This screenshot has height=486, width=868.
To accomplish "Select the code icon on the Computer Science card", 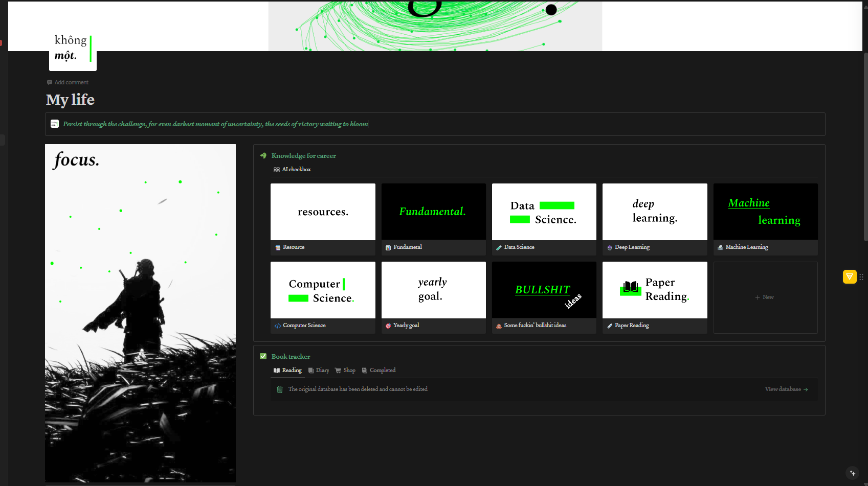I will [278, 325].
